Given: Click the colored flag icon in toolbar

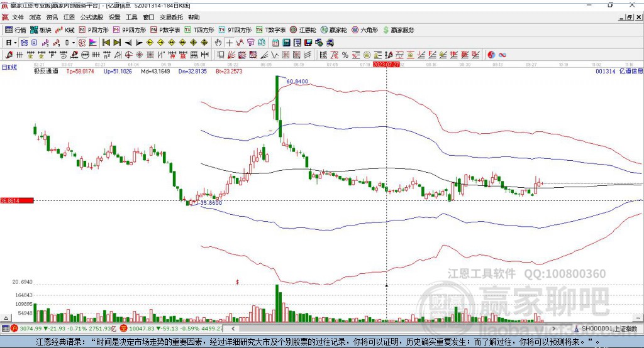Looking at the screenshot, I should click(x=93, y=43).
